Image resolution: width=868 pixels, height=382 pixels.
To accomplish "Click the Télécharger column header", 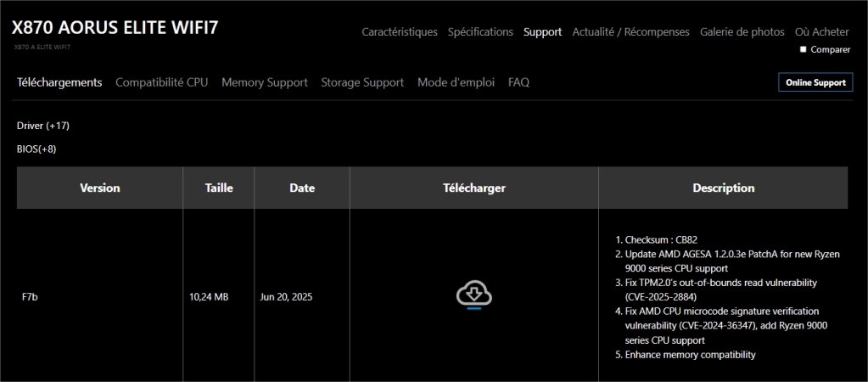I will [473, 188].
